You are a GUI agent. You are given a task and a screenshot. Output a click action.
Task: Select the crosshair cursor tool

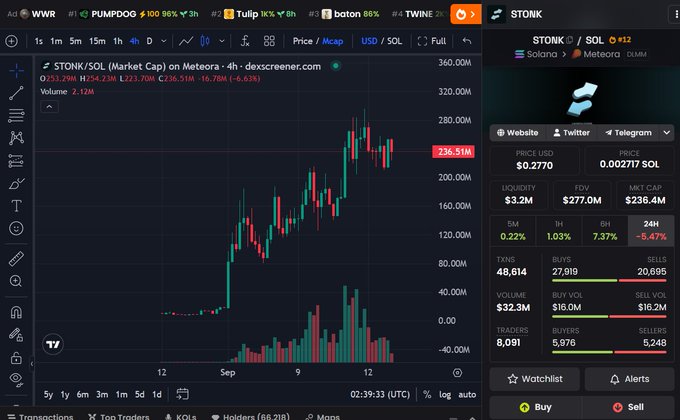(16, 70)
